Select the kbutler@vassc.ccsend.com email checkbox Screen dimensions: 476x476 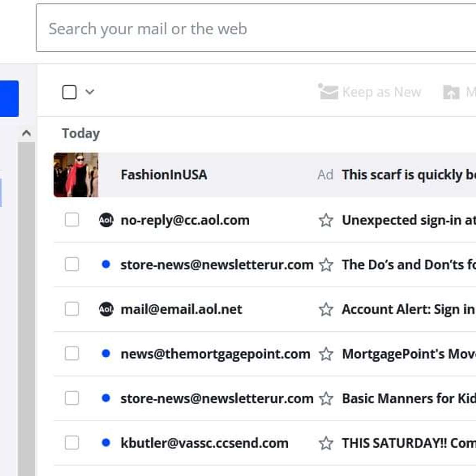(x=72, y=443)
